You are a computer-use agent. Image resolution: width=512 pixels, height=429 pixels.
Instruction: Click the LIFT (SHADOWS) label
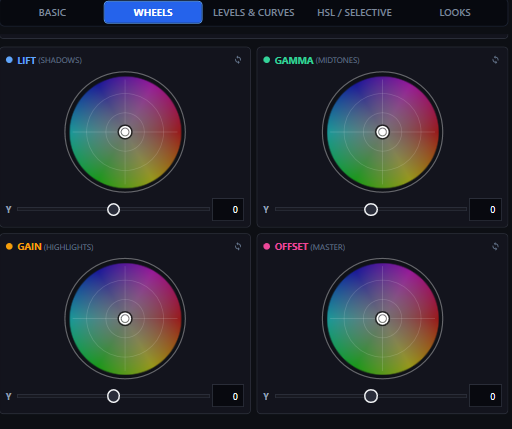point(50,60)
